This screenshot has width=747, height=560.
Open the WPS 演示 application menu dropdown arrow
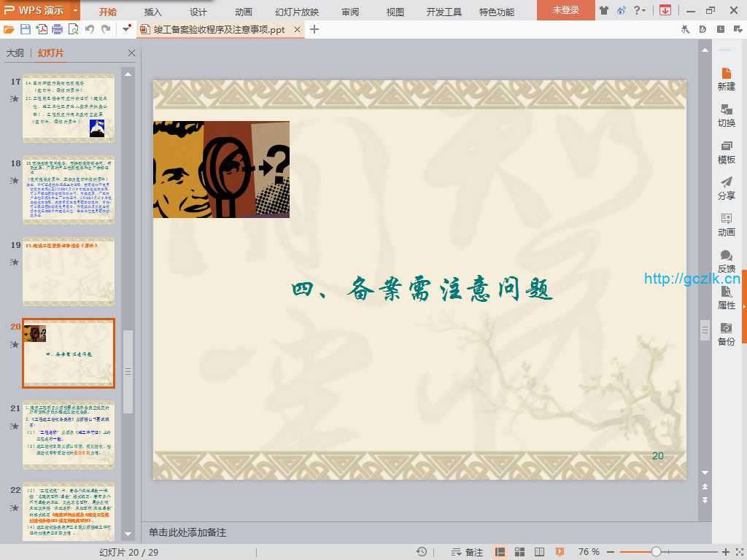76,10
